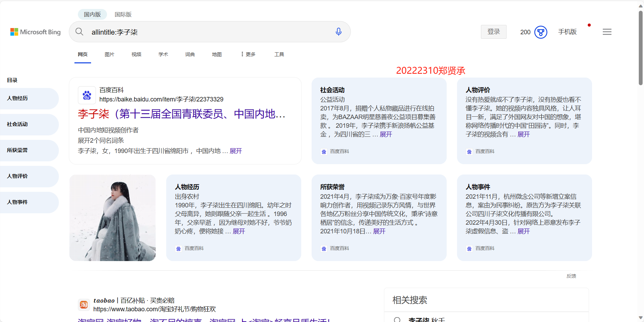Viewport: 644px width, 322px height.
Task: Click the 人物事件 card heading
Action: (478, 187)
